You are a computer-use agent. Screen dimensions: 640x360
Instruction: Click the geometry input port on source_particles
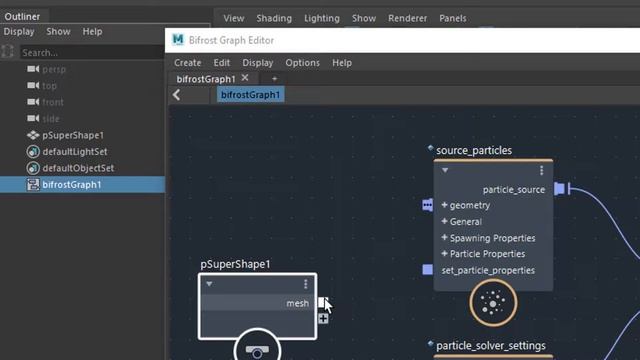tap(427, 205)
